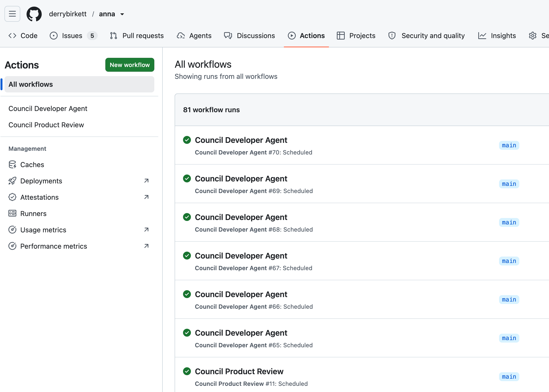Viewport: 549px width, 392px height.
Task: Click the Projects table icon
Action: click(341, 36)
